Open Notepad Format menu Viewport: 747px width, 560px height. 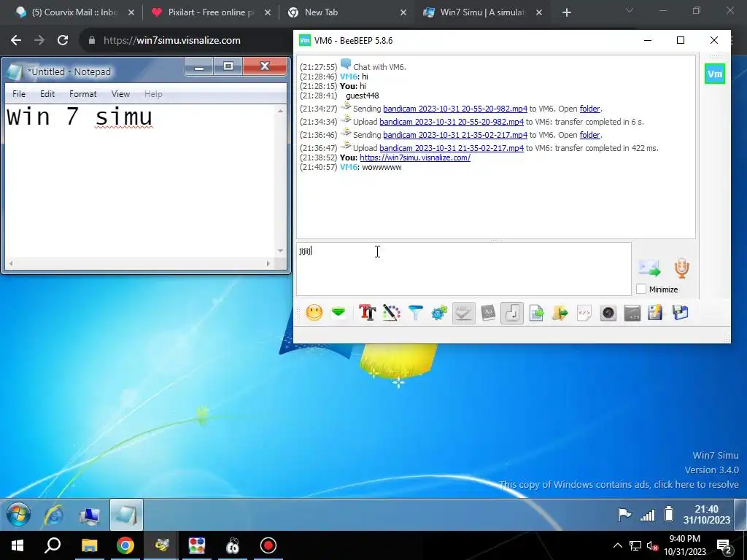(x=83, y=94)
